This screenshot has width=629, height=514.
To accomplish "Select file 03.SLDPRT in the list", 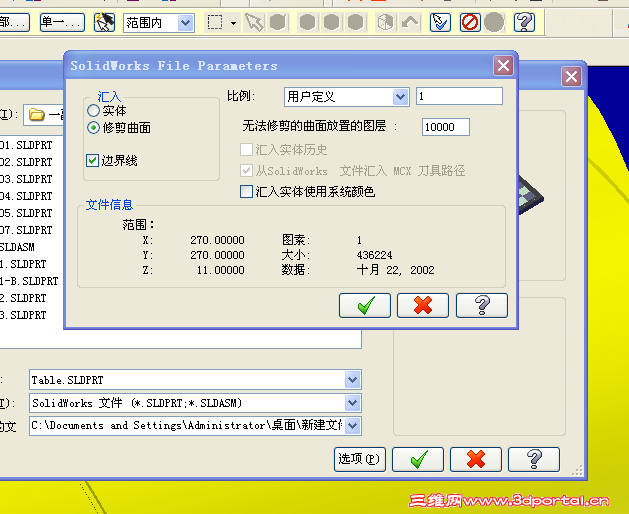I will point(26,179).
